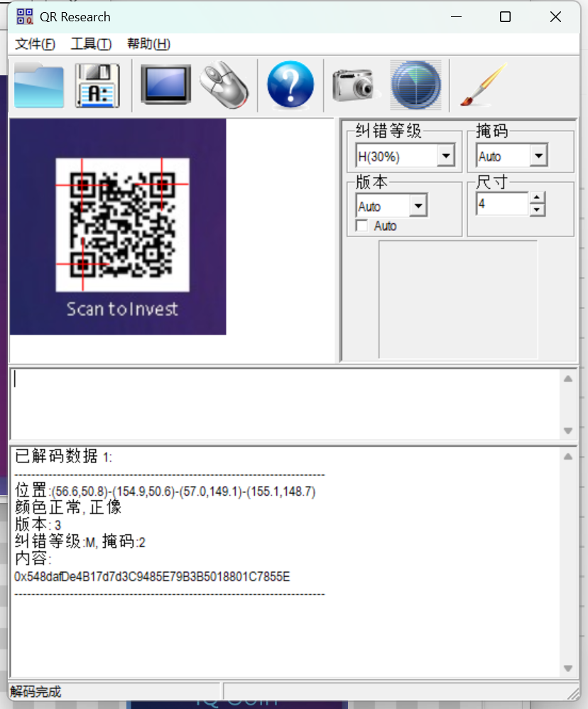The image size is (588, 709).
Task: Open the 文件(F) menu
Action: pyautogui.click(x=35, y=44)
